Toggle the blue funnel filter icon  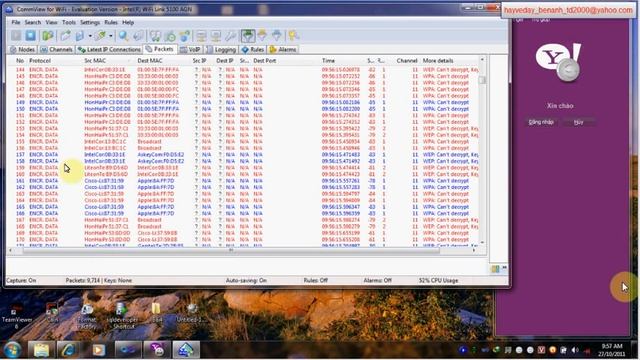pos(277,36)
